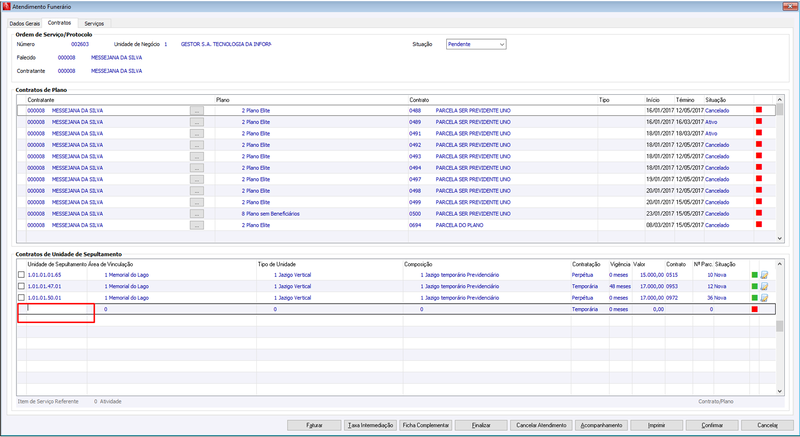Check the box for unit 1.01.01.01.65
The width and height of the screenshot is (800, 437).
21,275
